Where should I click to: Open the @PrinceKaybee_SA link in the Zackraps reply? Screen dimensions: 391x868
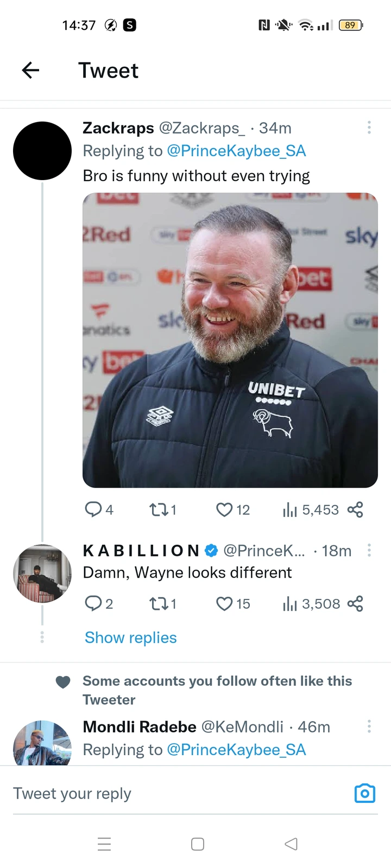pos(236,151)
